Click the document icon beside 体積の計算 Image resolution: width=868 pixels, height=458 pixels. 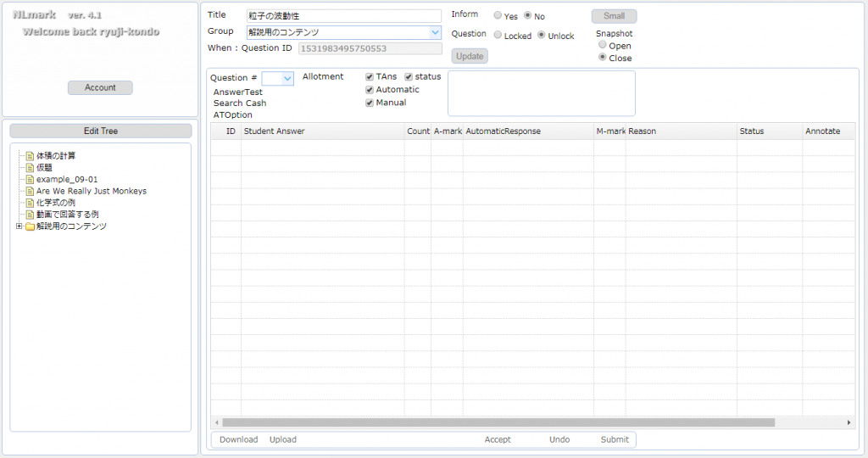coord(30,156)
